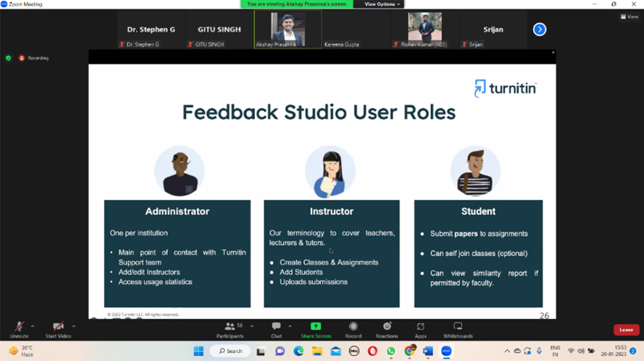Open the Mail app on the taskbar
Screen dimensions: 644x361
tap(336, 351)
